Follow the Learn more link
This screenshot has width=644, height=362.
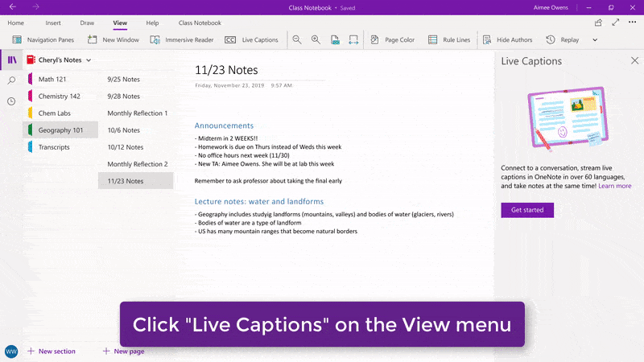pos(614,186)
